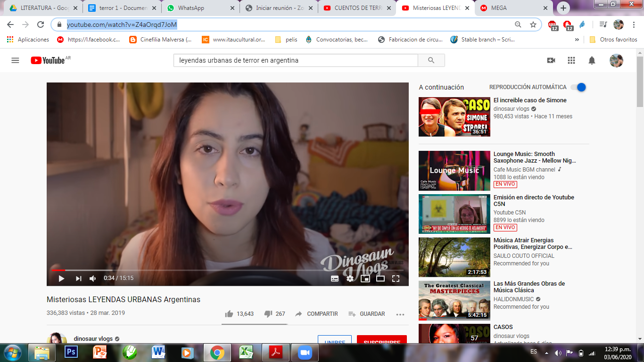The height and width of the screenshot is (362, 644).
Task: Click the browser address bar URL
Action: click(x=122, y=25)
